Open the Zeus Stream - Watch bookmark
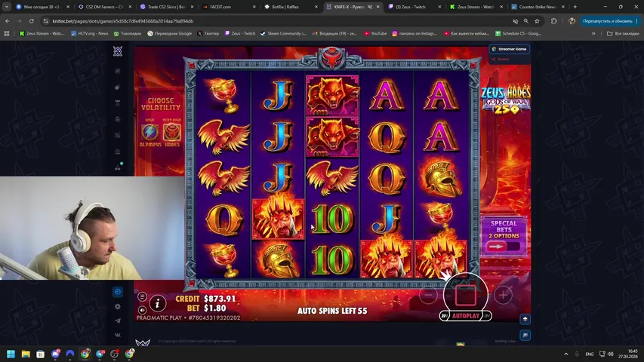 pyautogui.click(x=42, y=34)
